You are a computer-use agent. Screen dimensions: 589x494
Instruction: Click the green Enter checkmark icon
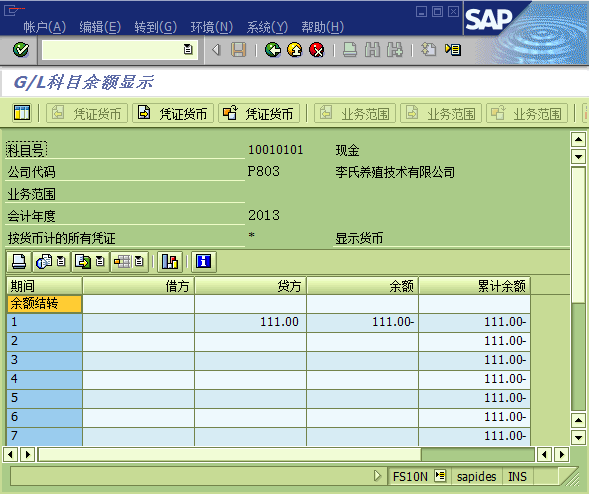(21, 49)
